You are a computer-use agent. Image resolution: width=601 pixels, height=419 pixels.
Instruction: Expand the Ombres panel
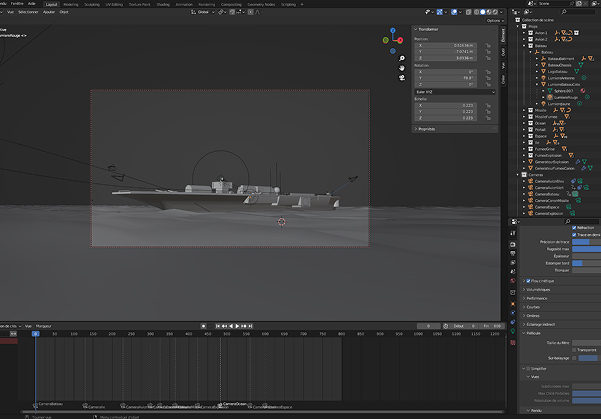[x=560, y=316]
